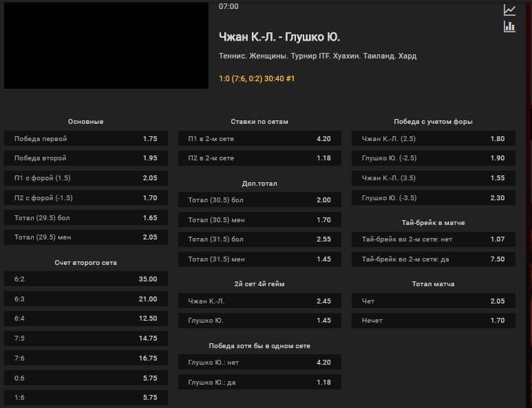This screenshot has height=408, width=532.
Task: Select Глушко Ю.: да at 1.18
Action: tap(259, 383)
